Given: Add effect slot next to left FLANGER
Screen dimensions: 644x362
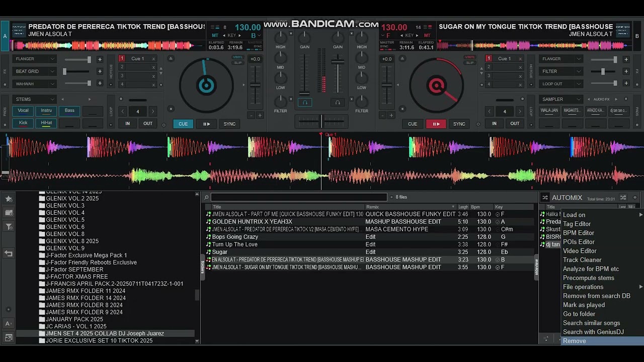Looking at the screenshot, I should [100, 59].
